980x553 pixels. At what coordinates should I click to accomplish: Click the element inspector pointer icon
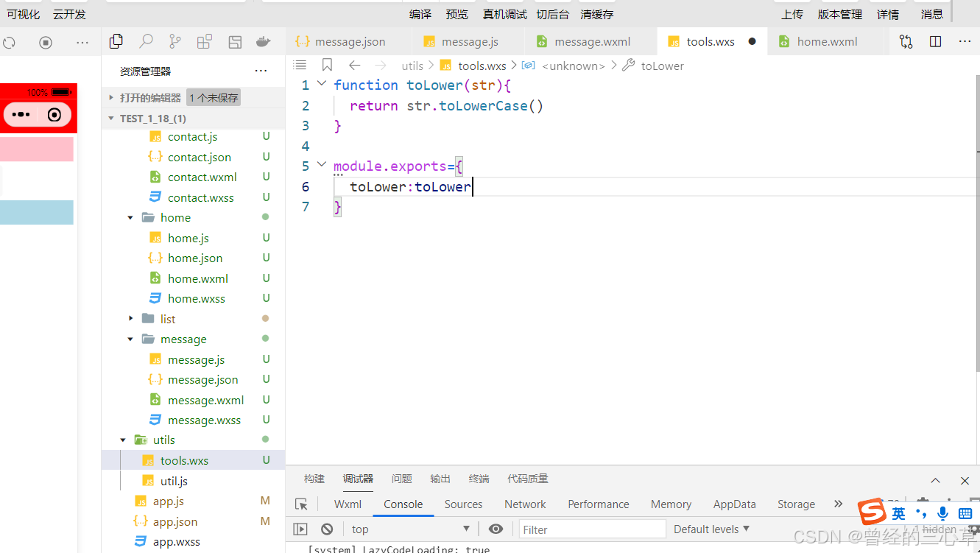pos(301,504)
